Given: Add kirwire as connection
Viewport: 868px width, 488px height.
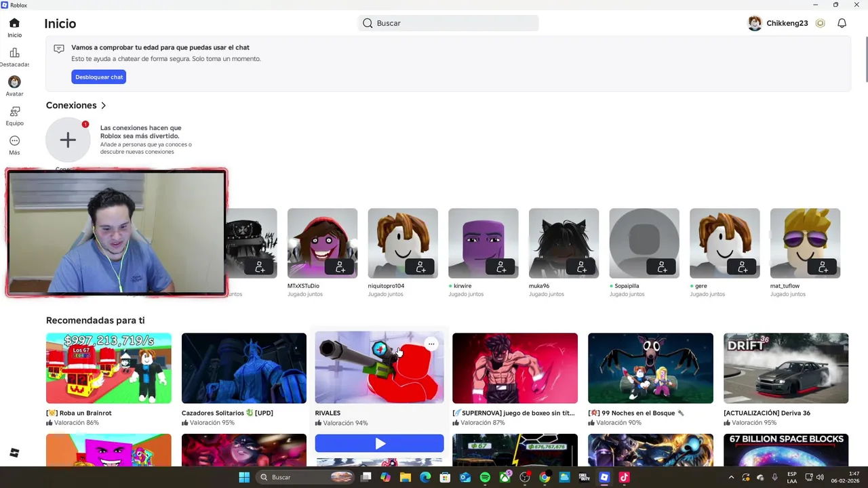Looking at the screenshot, I should [501, 267].
